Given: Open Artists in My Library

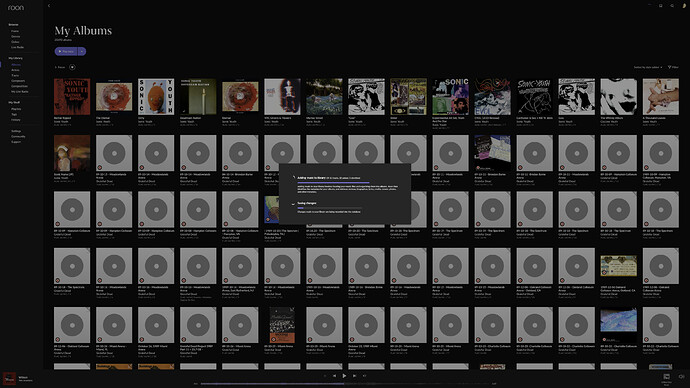Looking at the screenshot, I should [x=15, y=70].
